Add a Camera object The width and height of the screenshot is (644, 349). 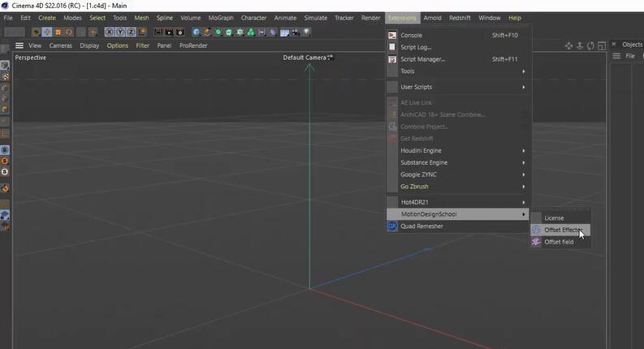point(296,32)
